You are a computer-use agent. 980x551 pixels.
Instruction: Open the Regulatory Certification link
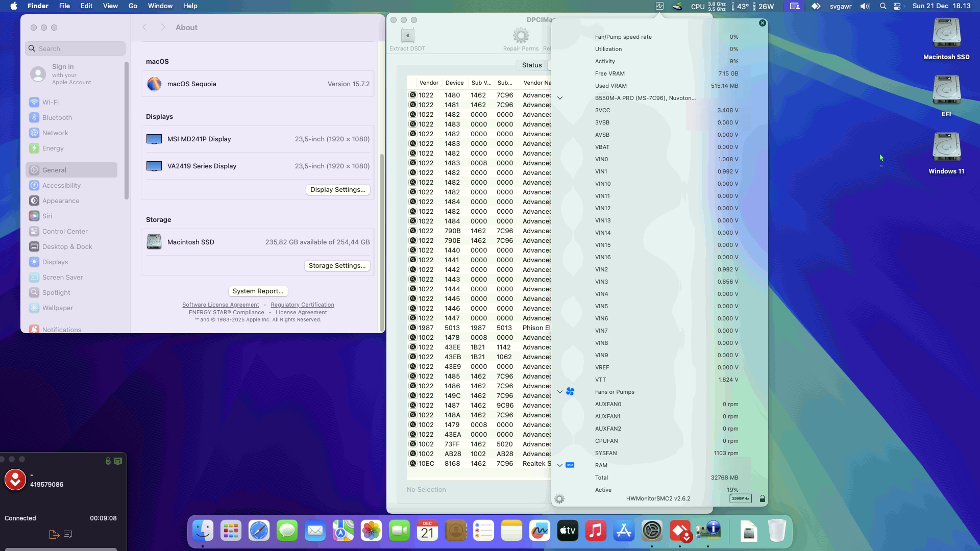tap(302, 305)
